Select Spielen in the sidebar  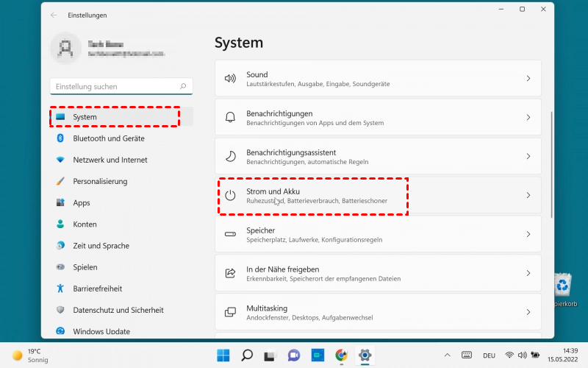[121, 267]
